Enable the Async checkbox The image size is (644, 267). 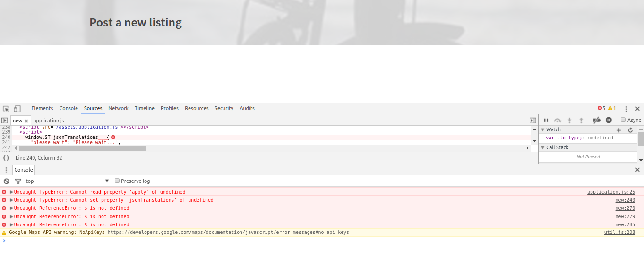coord(623,120)
